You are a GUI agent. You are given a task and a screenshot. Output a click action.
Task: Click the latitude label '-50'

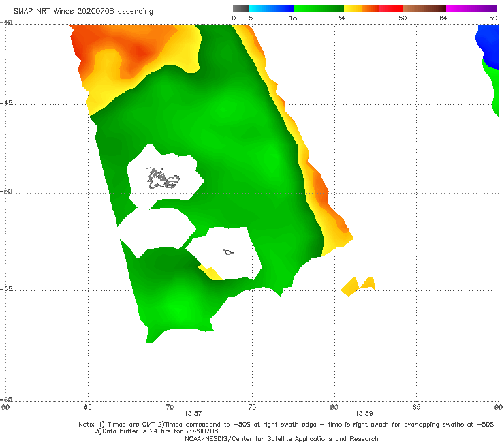click(x=6, y=191)
